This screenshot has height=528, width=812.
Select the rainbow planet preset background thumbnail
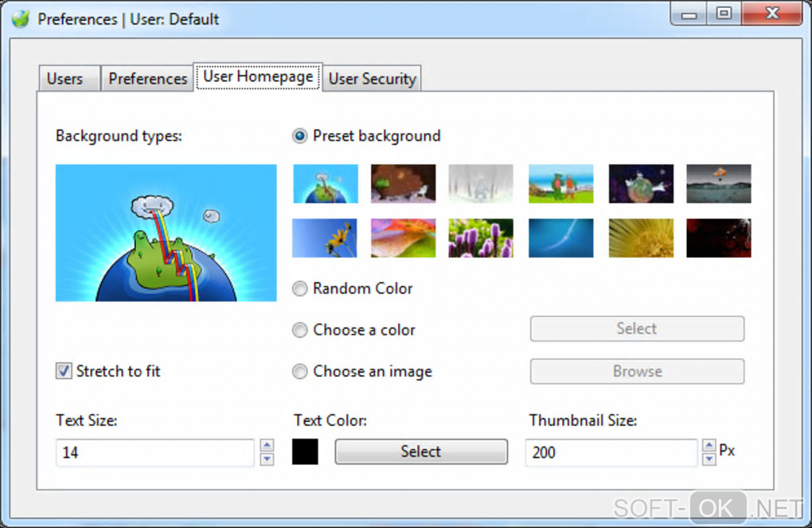326,183
